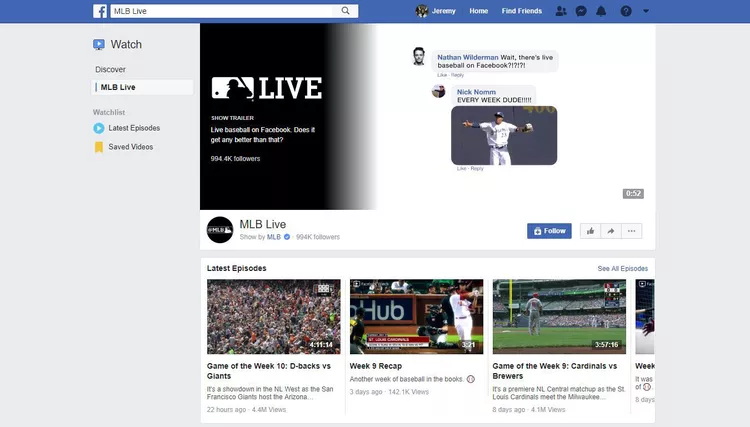Share show with arrow icon
Viewport: 750px width, 427px height.
click(611, 231)
